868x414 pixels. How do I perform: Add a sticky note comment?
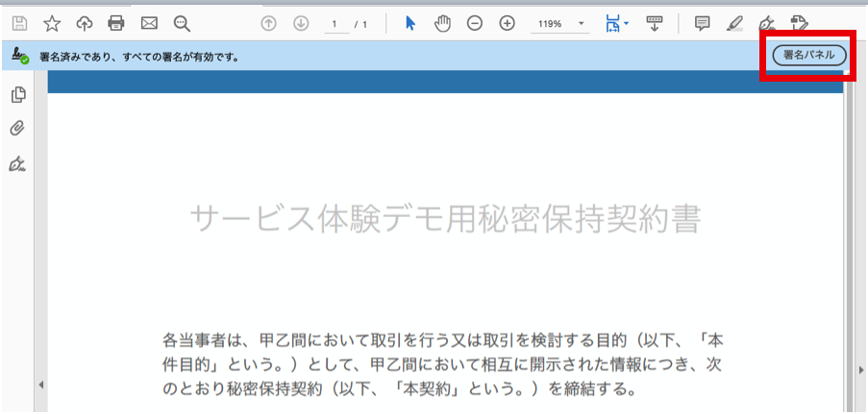(x=702, y=24)
